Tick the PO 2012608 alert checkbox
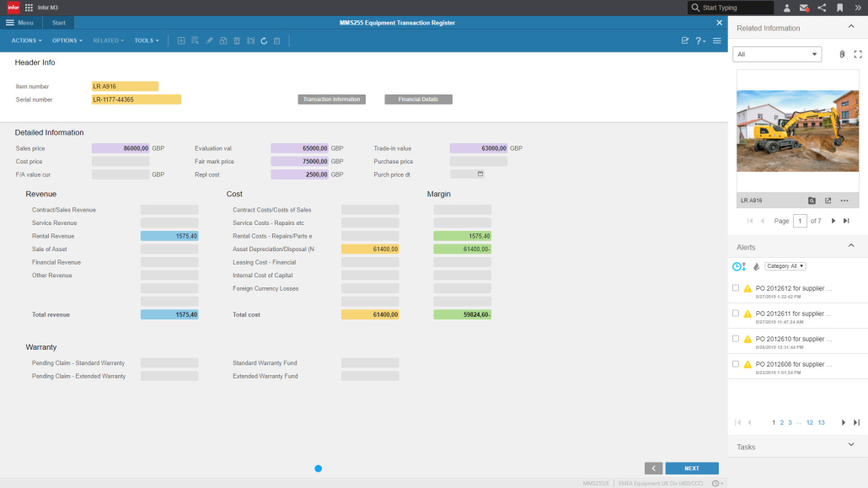This screenshot has height=488, width=868. coord(736,364)
